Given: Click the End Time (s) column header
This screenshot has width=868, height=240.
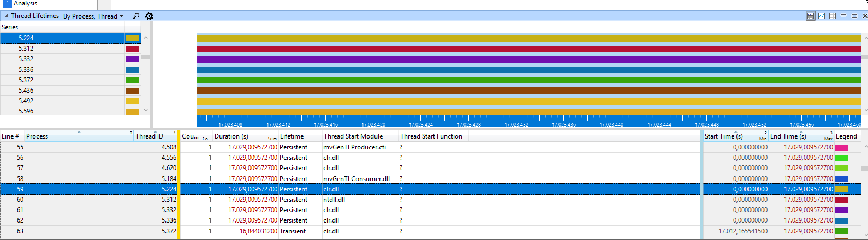Looking at the screenshot, I should (x=801, y=136).
